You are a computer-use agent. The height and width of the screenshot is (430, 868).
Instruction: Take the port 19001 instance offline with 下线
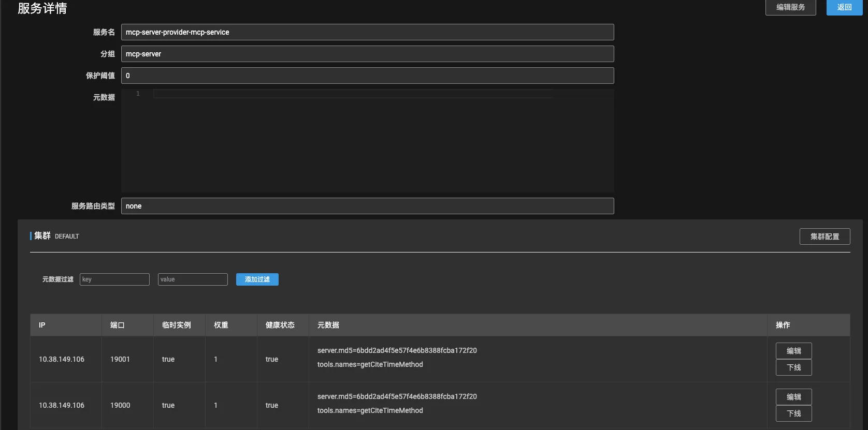[x=793, y=367]
